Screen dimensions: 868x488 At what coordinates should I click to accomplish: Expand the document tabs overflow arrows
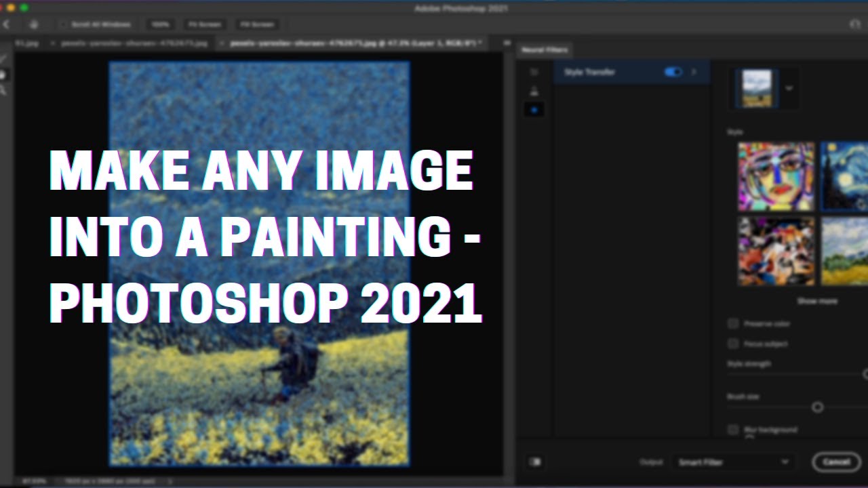(507, 43)
